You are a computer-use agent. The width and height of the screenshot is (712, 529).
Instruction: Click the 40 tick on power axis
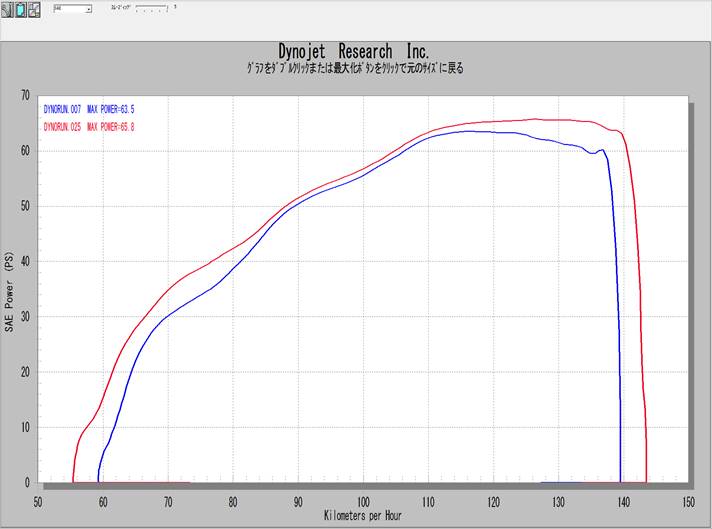(x=24, y=262)
